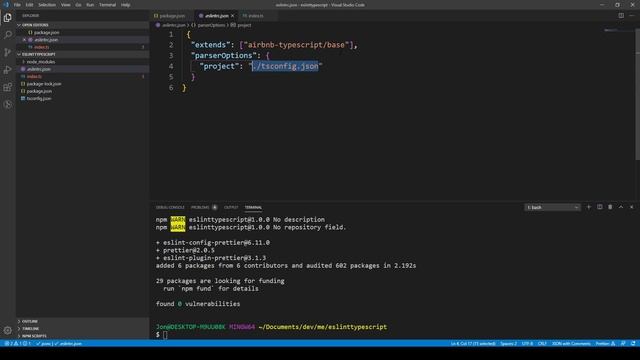
Task: Change encoding via UTF-8 in status bar
Action: click(x=527, y=344)
